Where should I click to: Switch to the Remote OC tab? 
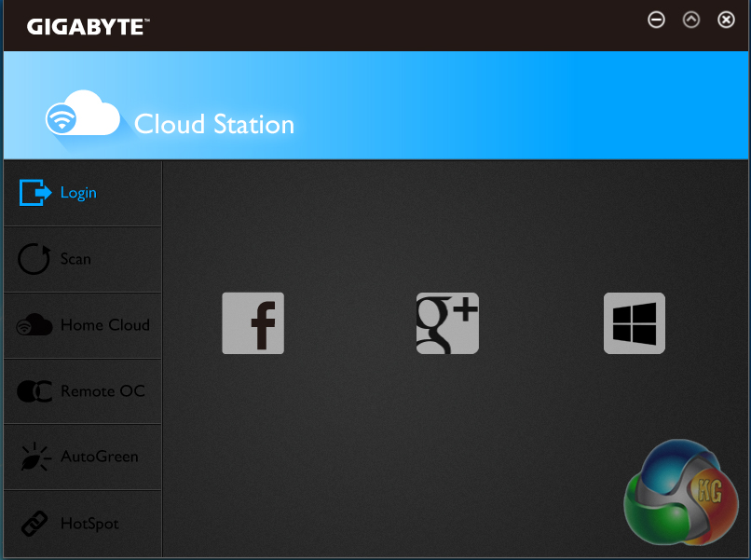pos(82,391)
